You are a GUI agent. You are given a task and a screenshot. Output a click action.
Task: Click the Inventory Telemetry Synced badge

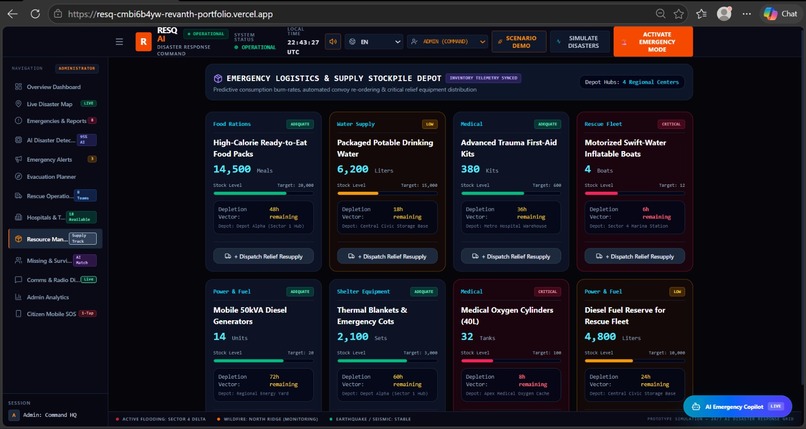483,78
